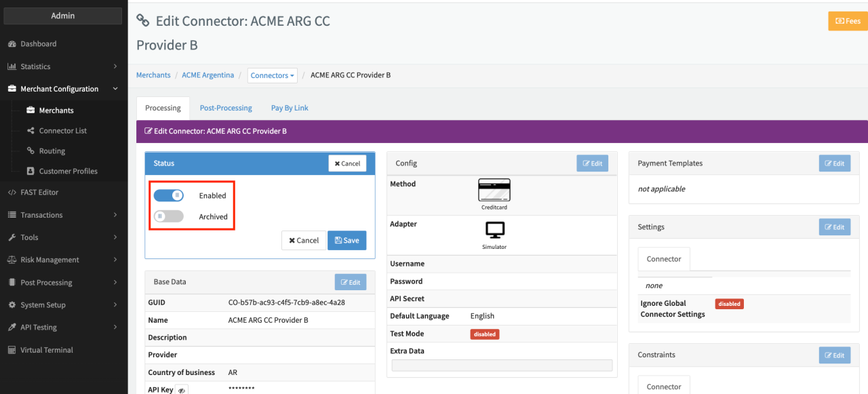Click the Customer Profiles sidebar icon
Viewport: 868px width, 394px height.
pos(31,172)
